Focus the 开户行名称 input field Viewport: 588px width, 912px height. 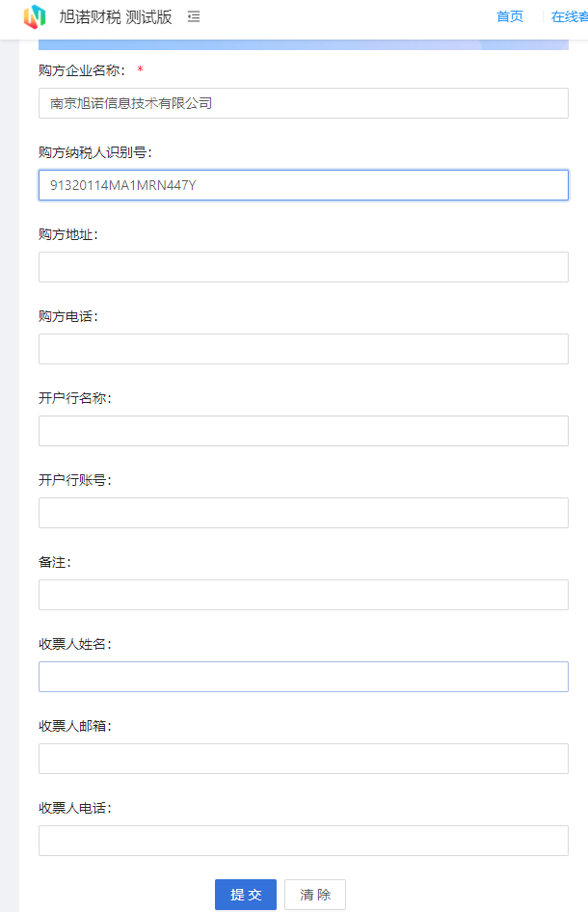tap(303, 431)
